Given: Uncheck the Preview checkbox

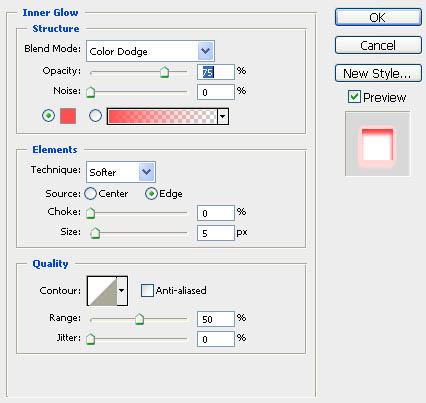Looking at the screenshot, I should 354,97.
